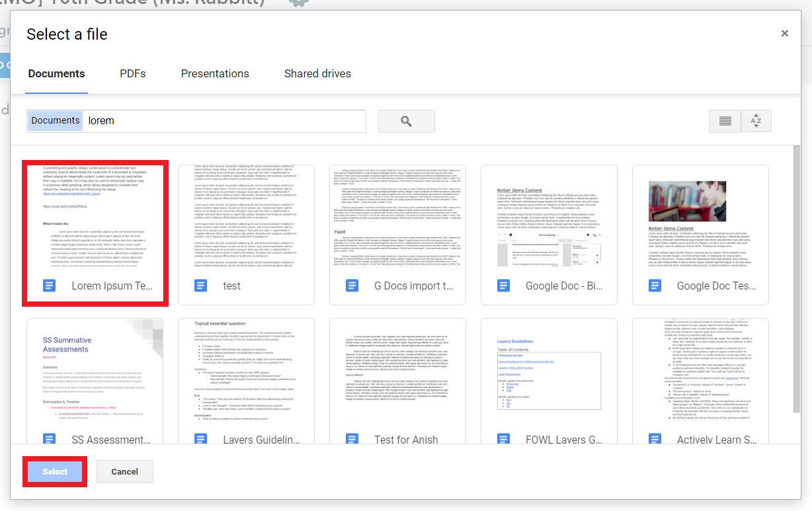
Task: Toggle to list view layout
Action: (725, 121)
